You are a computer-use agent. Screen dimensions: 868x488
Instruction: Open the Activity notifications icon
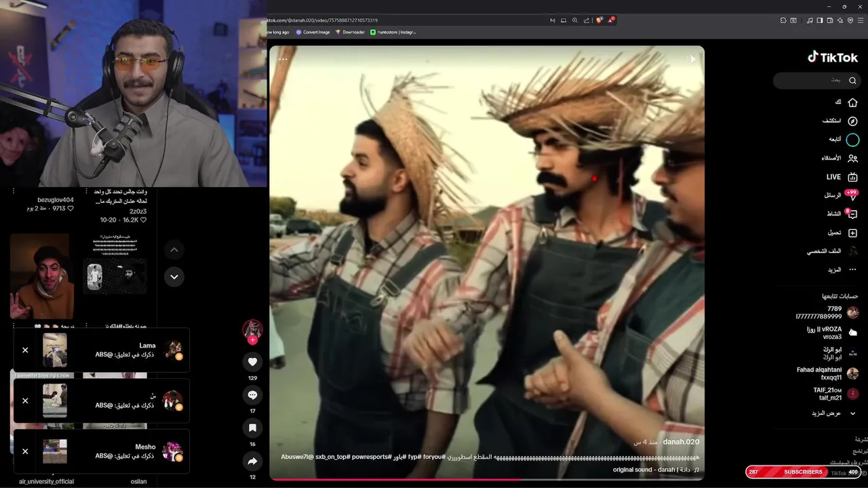tap(852, 213)
